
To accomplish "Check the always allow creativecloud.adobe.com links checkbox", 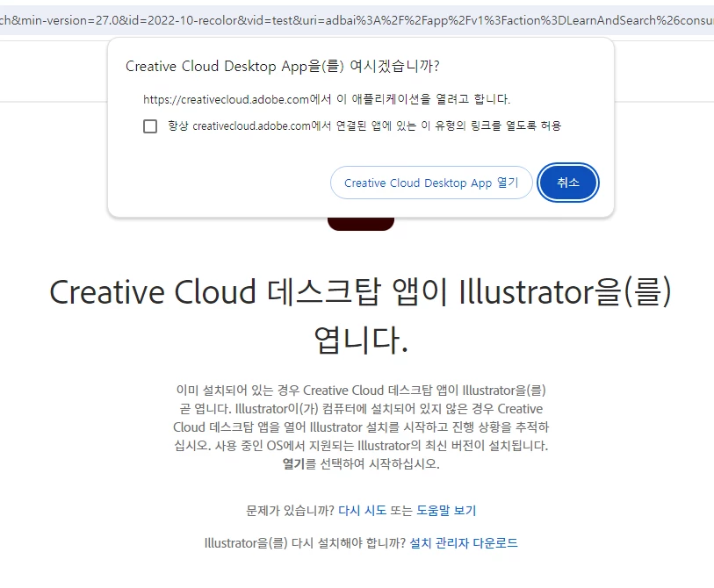I will click(x=150, y=126).
